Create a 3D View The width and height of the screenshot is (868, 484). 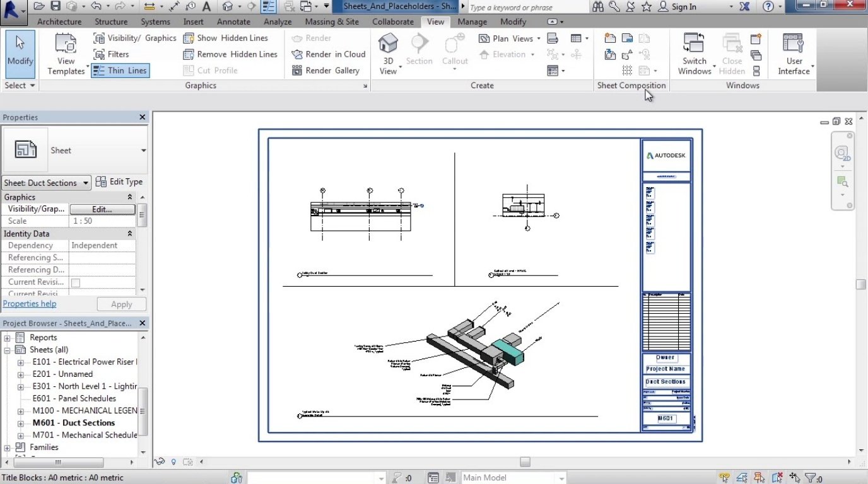tap(388, 54)
